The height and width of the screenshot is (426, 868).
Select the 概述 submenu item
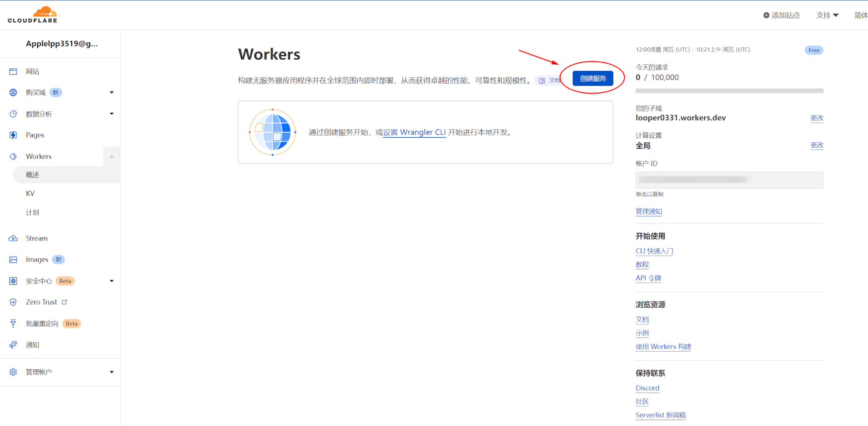tap(67, 174)
